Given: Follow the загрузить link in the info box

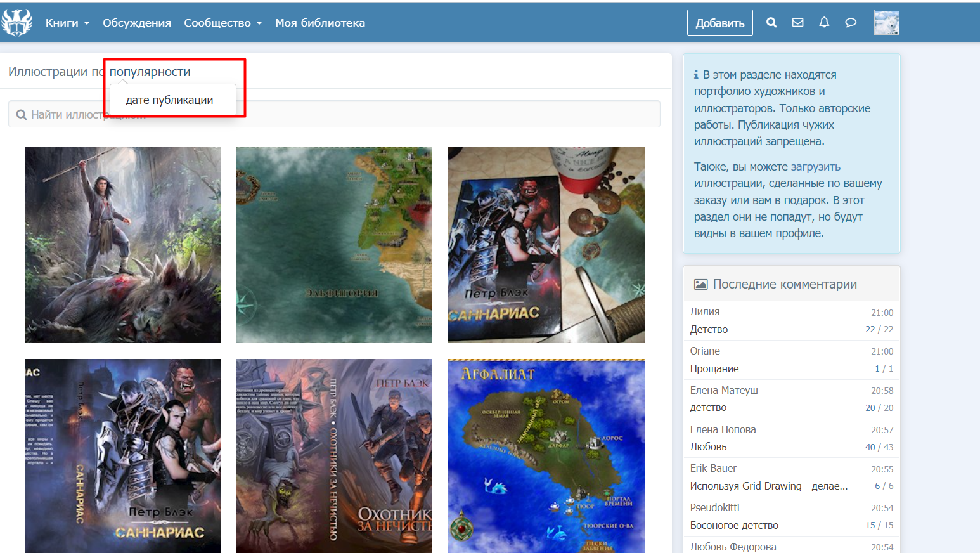Looking at the screenshot, I should click(815, 167).
